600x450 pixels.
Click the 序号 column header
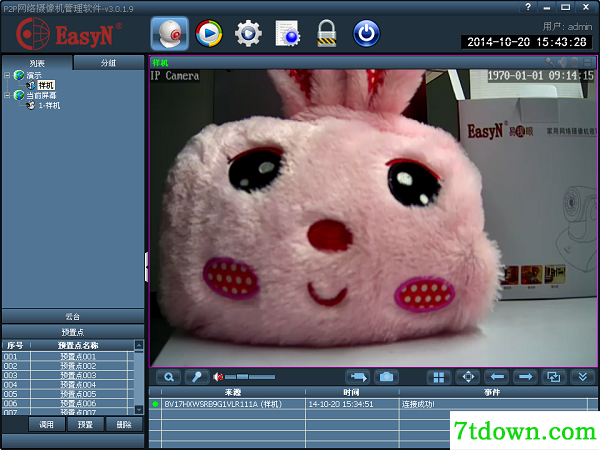[x=16, y=346]
